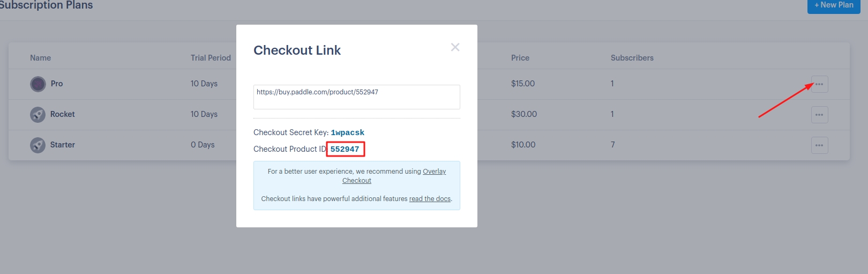Click the checkout URL text field
868x274 pixels.
point(356,97)
